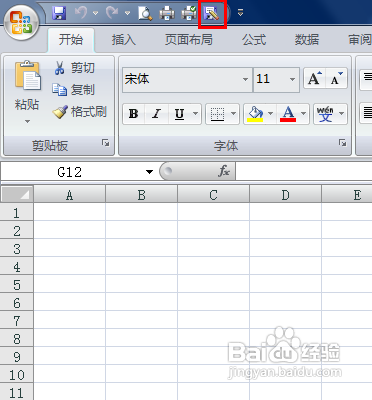Select row 5 header
This screenshot has width=372, height=400.
tap(17, 284)
